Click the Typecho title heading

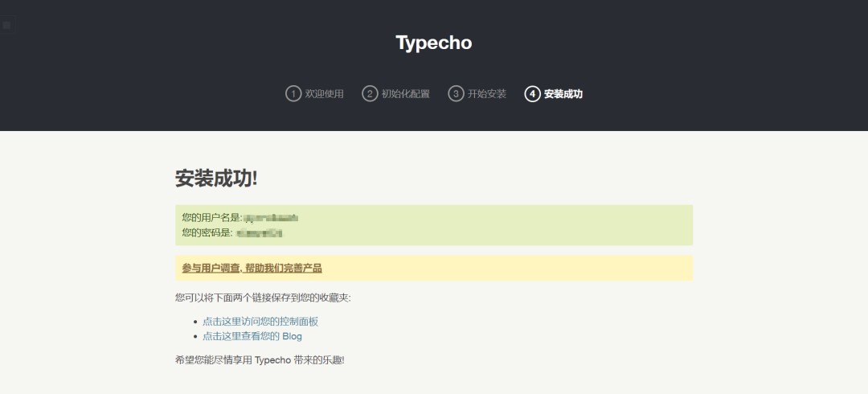tap(433, 43)
